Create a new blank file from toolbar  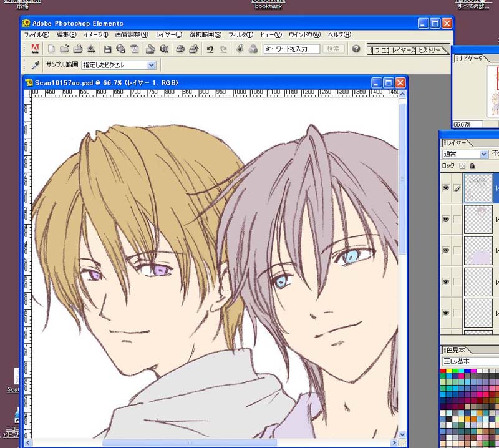click(51, 49)
